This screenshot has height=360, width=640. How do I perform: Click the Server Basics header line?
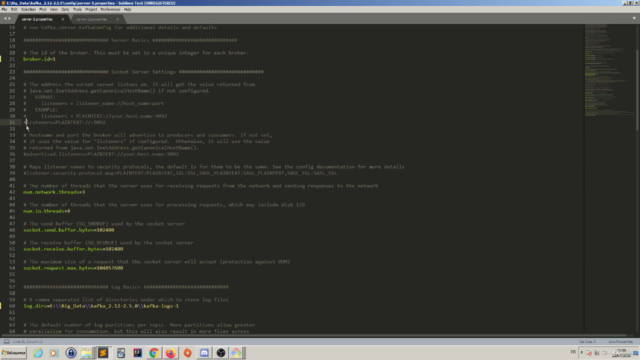point(130,40)
